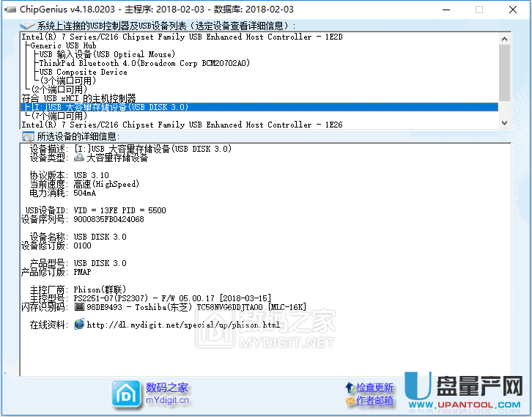The image size is (532, 417).
Task: Click the 作者邮箱 author email link
Action: pos(374,400)
